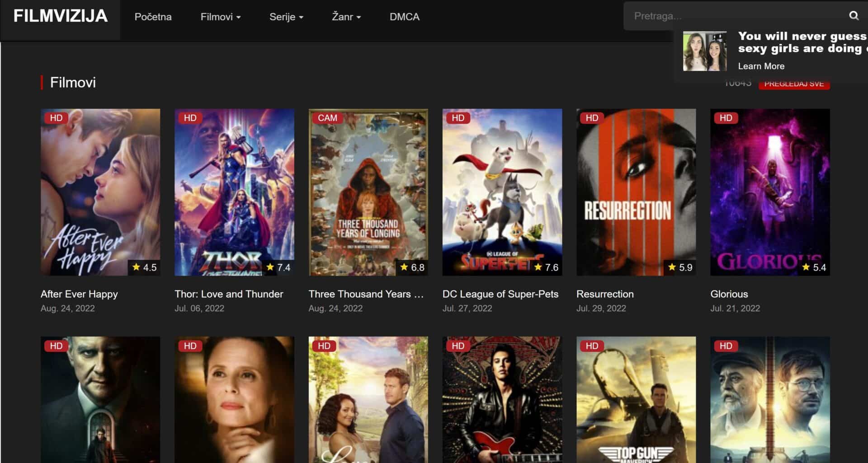Click the HD badge on Glorious poster
Screen dimensions: 868x463
pos(726,118)
